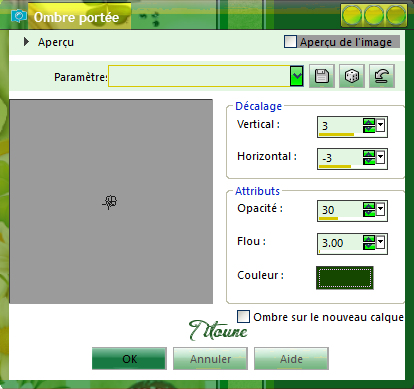The height and width of the screenshot is (389, 414).
Task: Increase Opacité value with the up arrow
Action: [x=369, y=206]
